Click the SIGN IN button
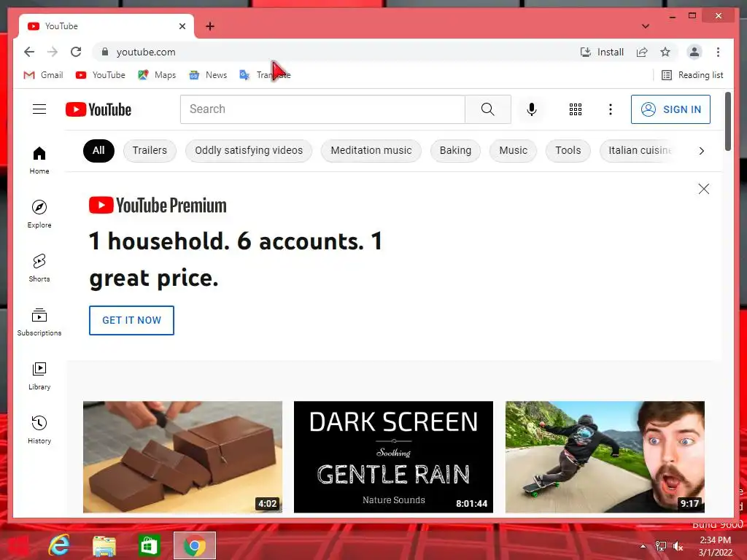 pos(670,109)
